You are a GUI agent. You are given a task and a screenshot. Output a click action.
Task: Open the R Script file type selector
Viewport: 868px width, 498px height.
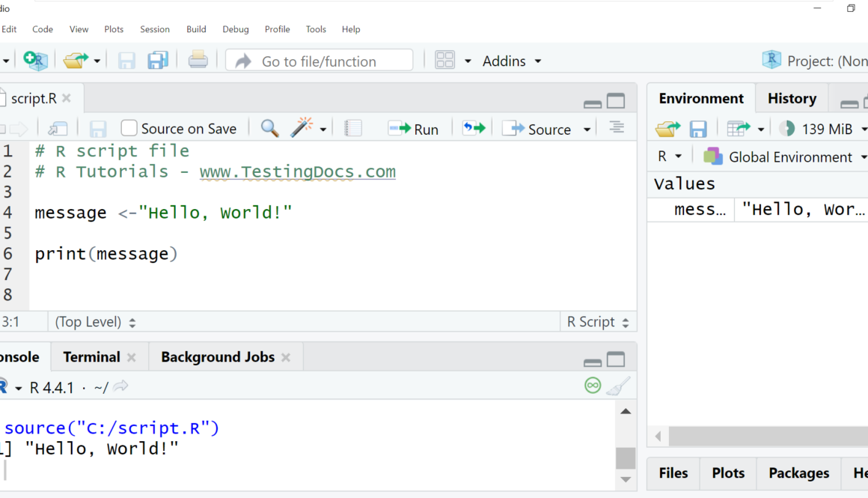pyautogui.click(x=597, y=322)
